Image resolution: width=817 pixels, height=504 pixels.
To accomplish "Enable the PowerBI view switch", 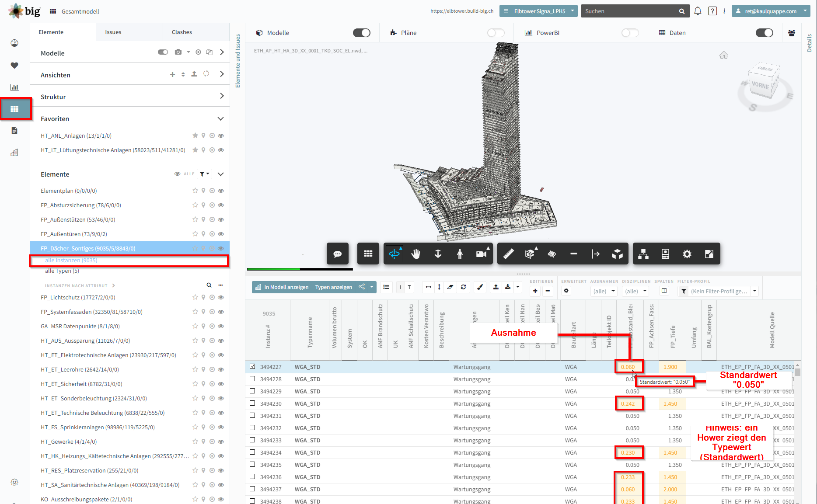I will [630, 33].
